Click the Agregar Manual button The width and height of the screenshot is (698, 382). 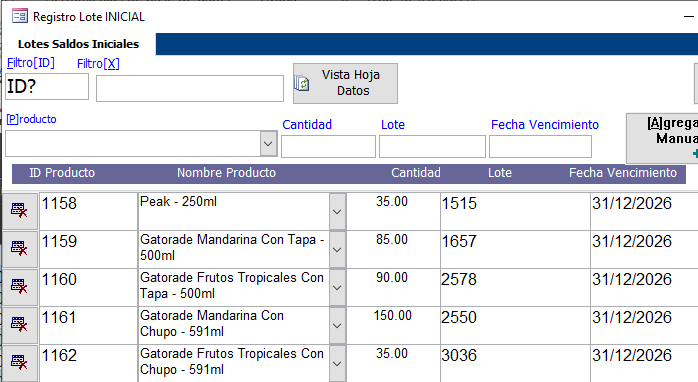click(x=662, y=138)
